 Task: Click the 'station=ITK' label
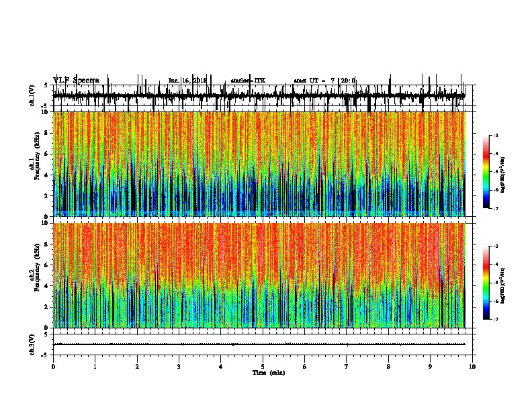[248, 81]
